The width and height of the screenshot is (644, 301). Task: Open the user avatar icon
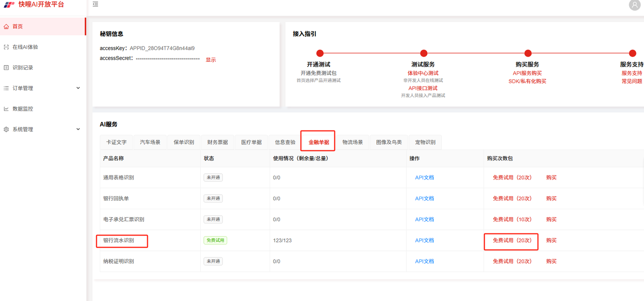(635, 5)
